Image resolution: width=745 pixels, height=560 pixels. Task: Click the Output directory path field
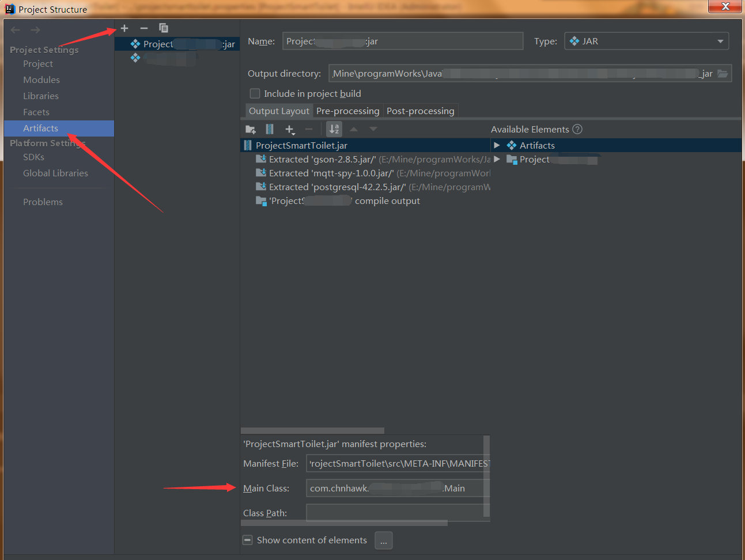pyautogui.click(x=522, y=74)
